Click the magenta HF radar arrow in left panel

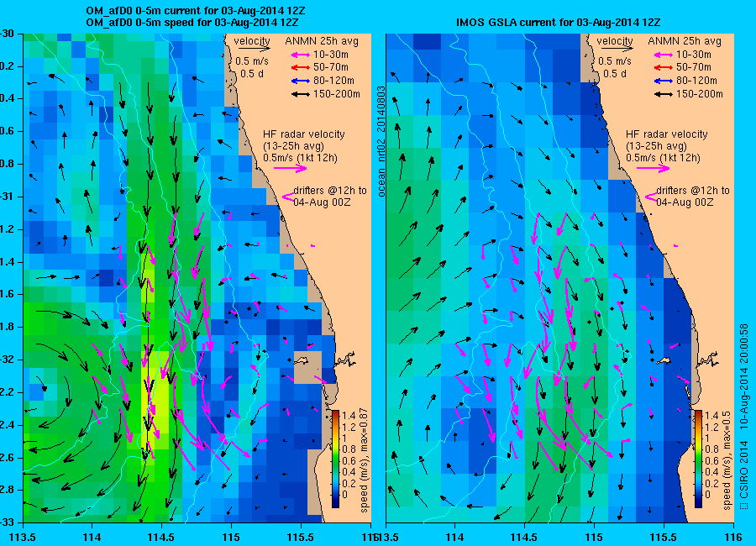[x=291, y=168]
